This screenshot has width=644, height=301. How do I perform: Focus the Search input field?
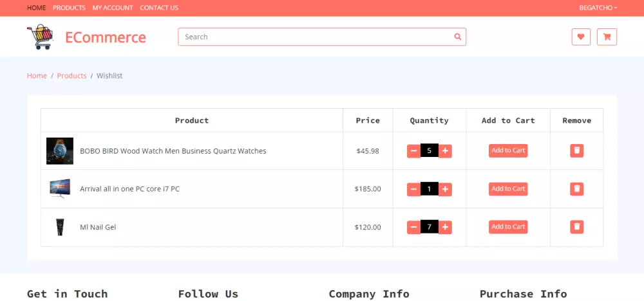(316, 37)
